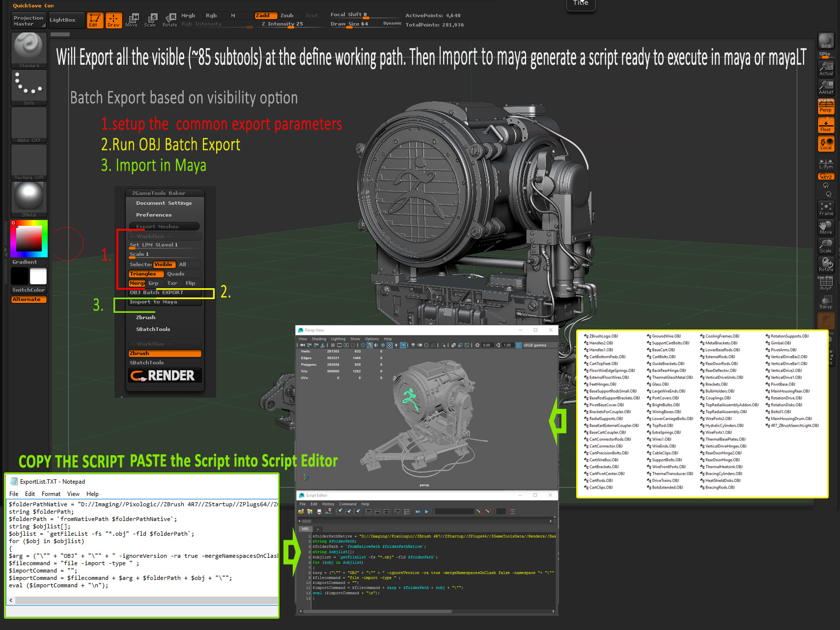
Task: Open History menu in Script Editor
Action: pyautogui.click(x=328, y=504)
